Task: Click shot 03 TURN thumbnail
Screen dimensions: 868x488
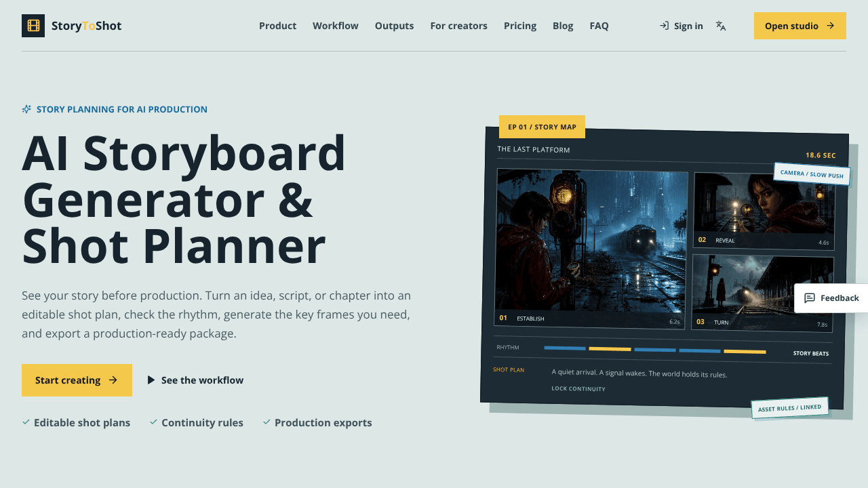Action: 762,293
